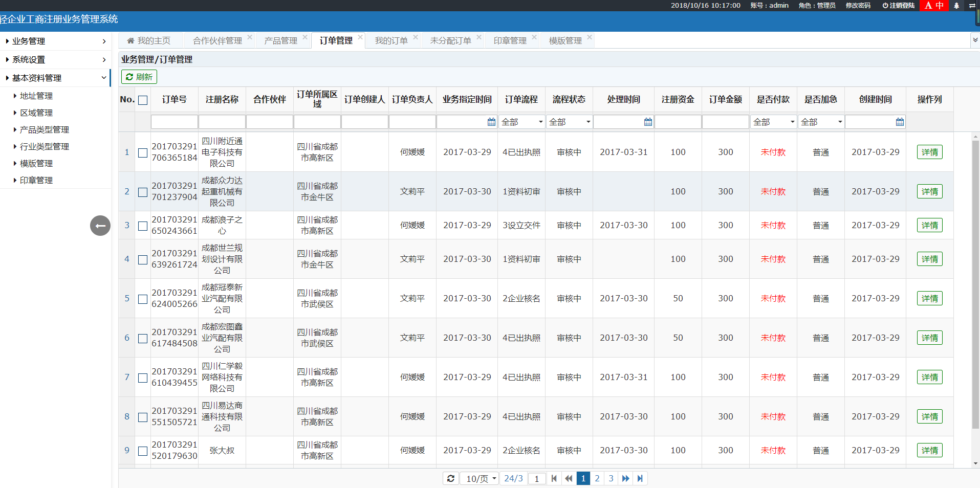Open the 订单流程 filter dropdown
This screenshot has width=980, height=488.
pos(521,122)
